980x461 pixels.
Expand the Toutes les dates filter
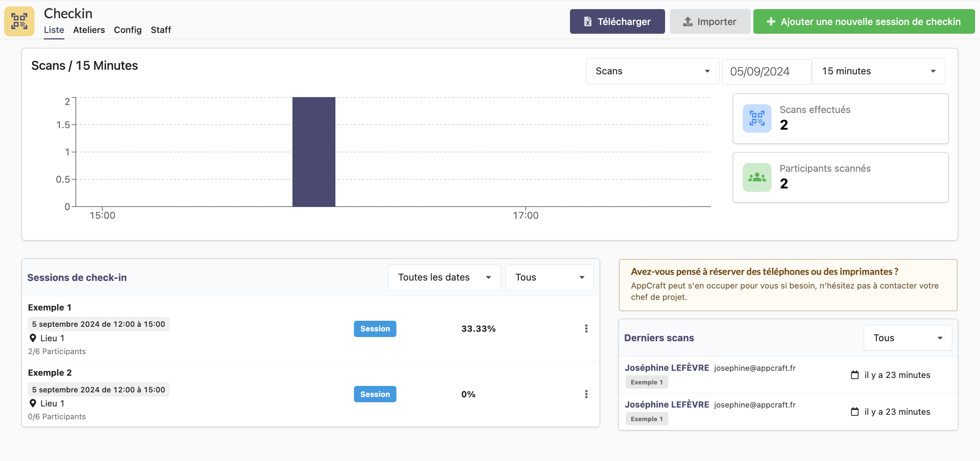tap(444, 278)
